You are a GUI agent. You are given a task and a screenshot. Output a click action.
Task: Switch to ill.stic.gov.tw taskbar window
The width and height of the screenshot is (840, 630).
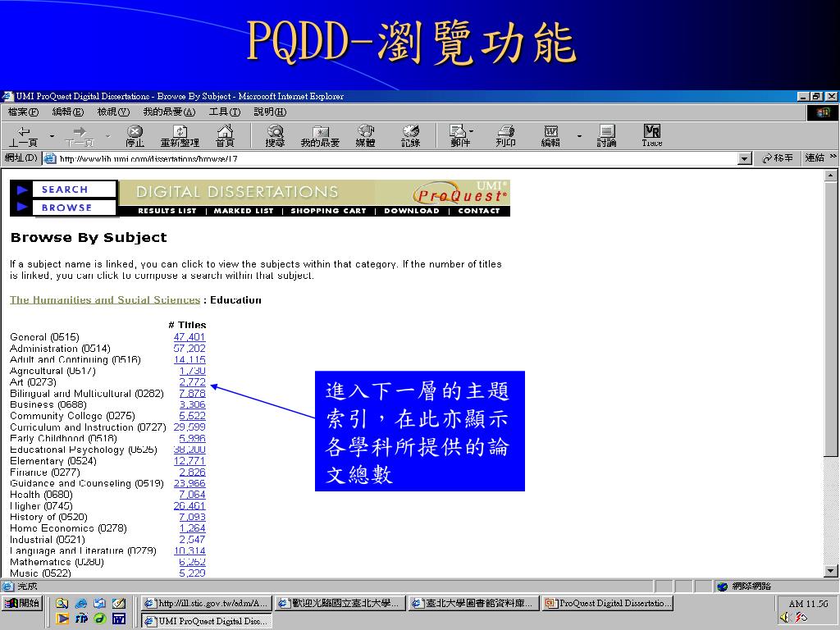pos(207,603)
